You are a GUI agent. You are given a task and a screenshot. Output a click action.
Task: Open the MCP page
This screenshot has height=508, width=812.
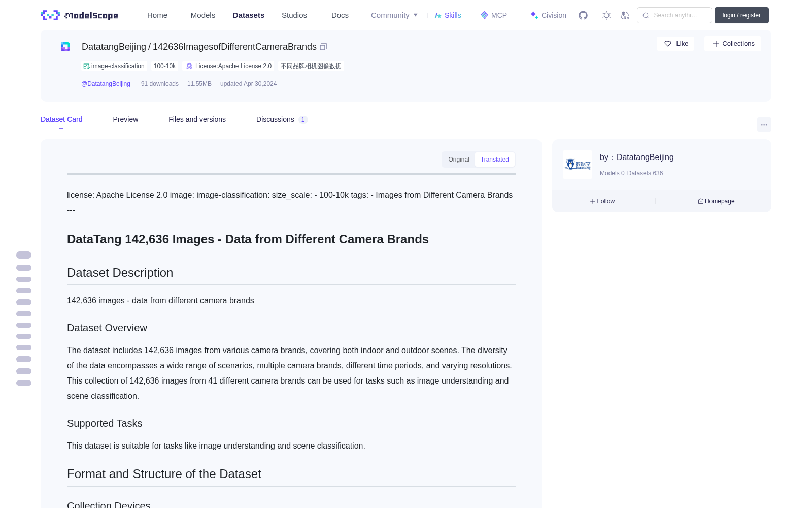(494, 15)
